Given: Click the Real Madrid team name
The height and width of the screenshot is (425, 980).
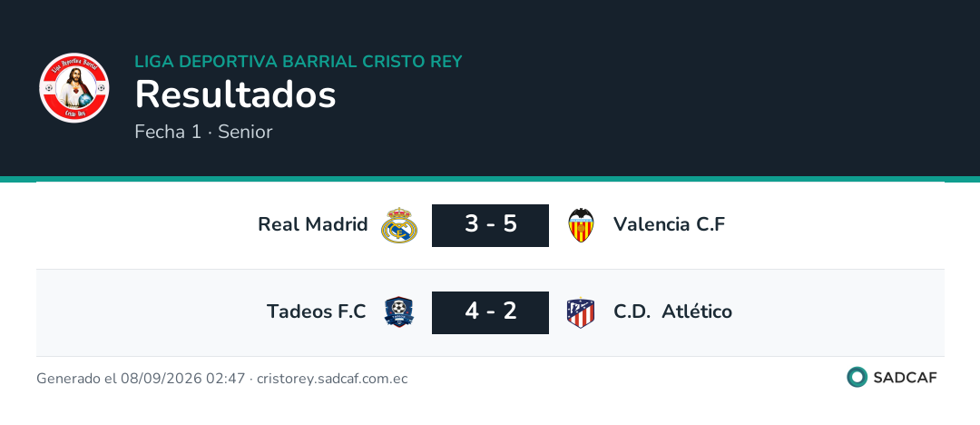Looking at the screenshot, I should click(x=313, y=224).
